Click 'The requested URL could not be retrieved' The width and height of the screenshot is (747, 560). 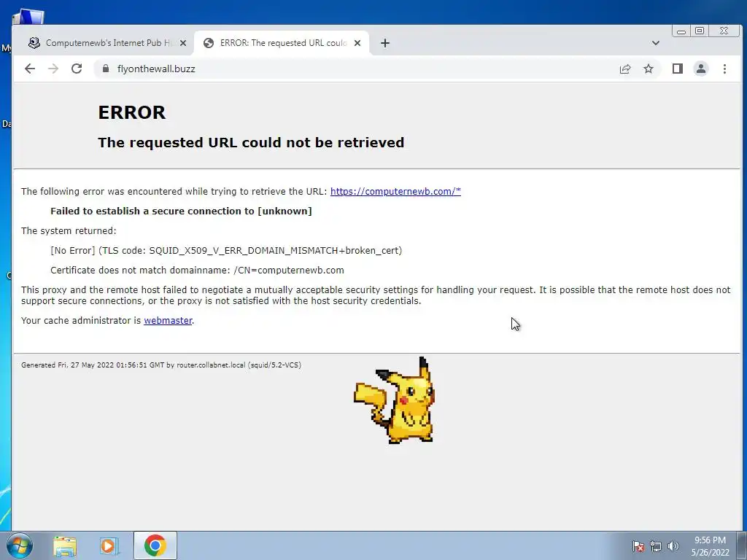click(x=251, y=142)
